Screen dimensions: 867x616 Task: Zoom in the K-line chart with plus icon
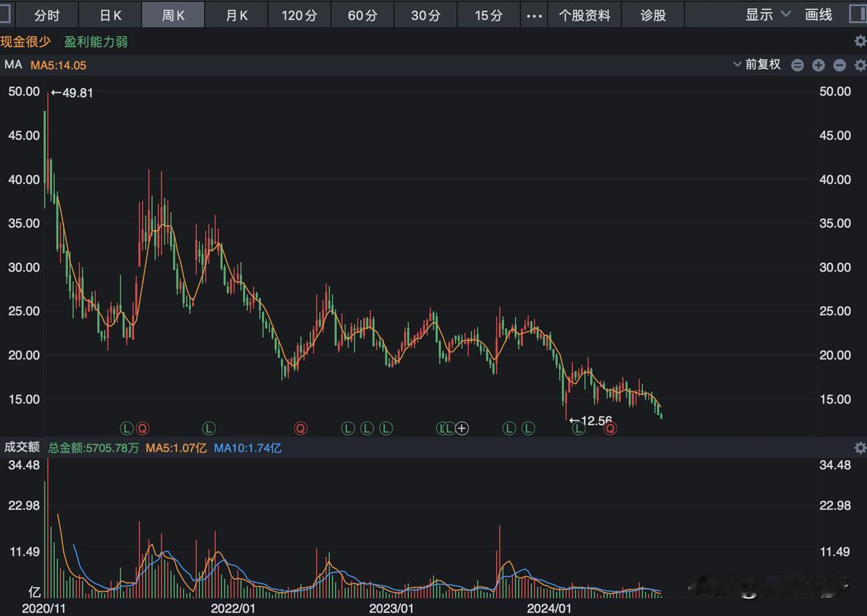point(818,66)
